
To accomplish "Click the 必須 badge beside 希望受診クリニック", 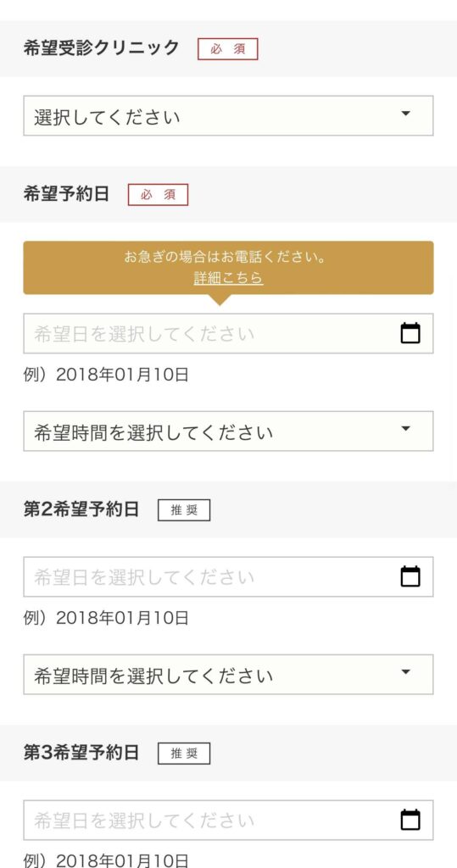I will (228, 48).
